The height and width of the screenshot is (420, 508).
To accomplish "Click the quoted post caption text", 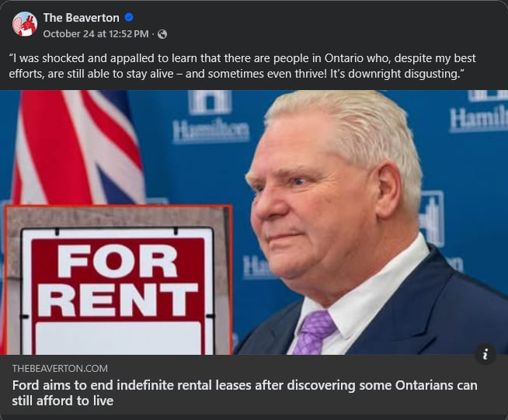I will click(242, 66).
